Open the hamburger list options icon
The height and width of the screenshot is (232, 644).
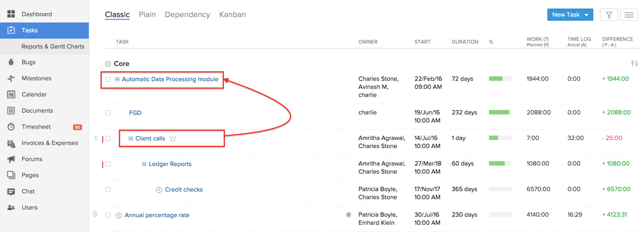pos(629,15)
